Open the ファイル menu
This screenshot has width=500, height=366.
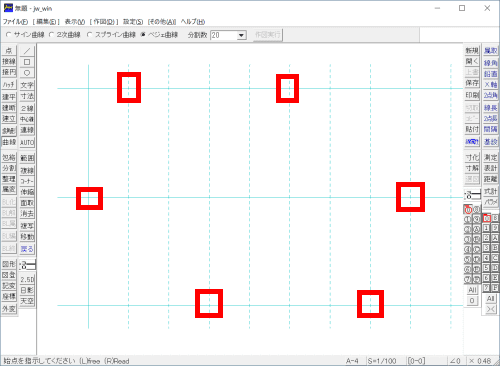pos(15,22)
